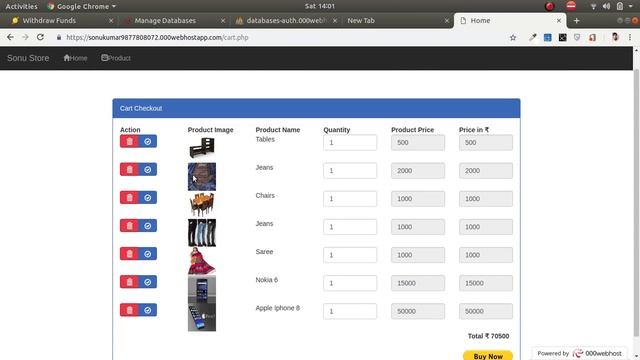
Task: Remove the 1000-priced Jeans row
Action: pyautogui.click(x=129, y=226)
